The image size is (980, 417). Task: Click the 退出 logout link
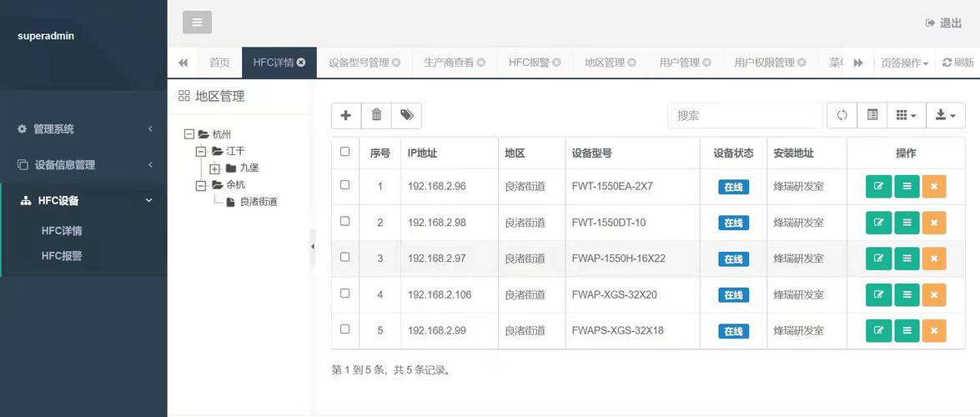click(x=944, y=23)
